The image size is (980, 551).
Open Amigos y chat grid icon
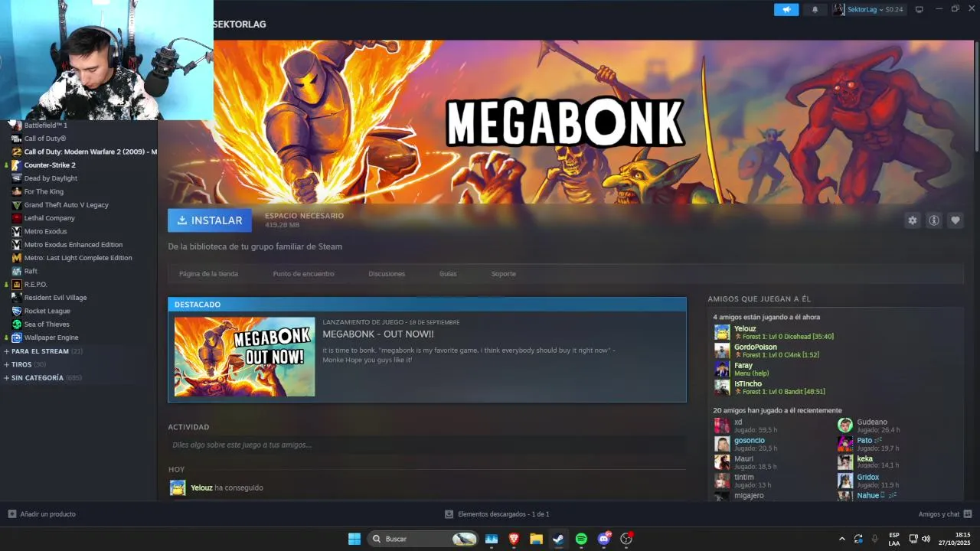point(968,514)
